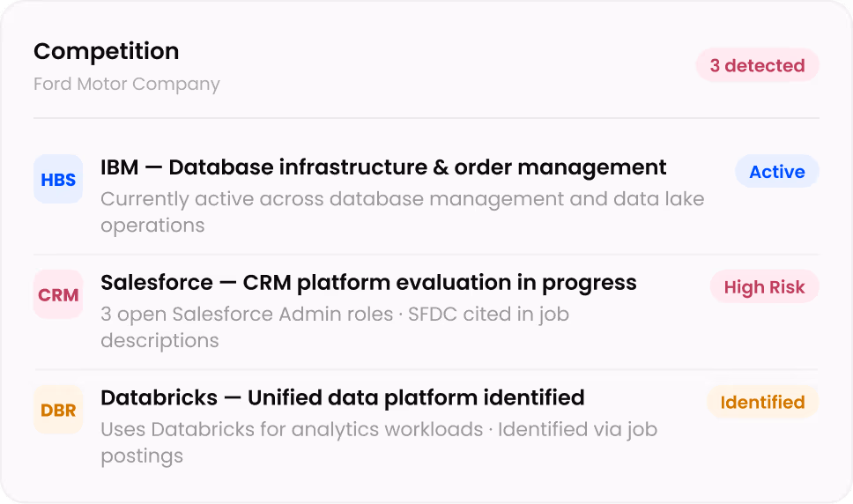Image resolution: width=853 pixels, height=504 pixels.
Task: Open the Salesforce CRM platform evaluation title
Action: (368, 283)
